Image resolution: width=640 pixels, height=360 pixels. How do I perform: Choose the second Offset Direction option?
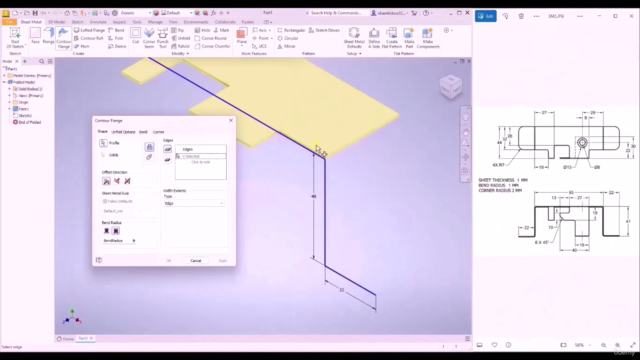click(x=117, y=181)
